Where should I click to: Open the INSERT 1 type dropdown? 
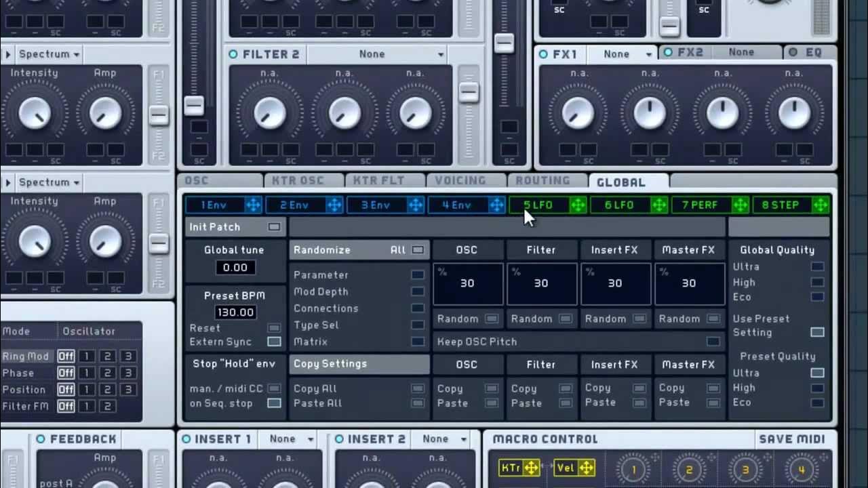click(x=292, y=439)
